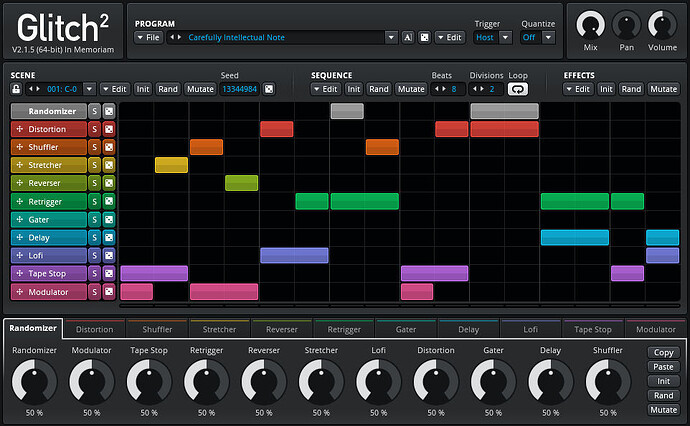690x426 pixels.
Task: Open the Scene Edit dropdown
Action: point(115,89)
